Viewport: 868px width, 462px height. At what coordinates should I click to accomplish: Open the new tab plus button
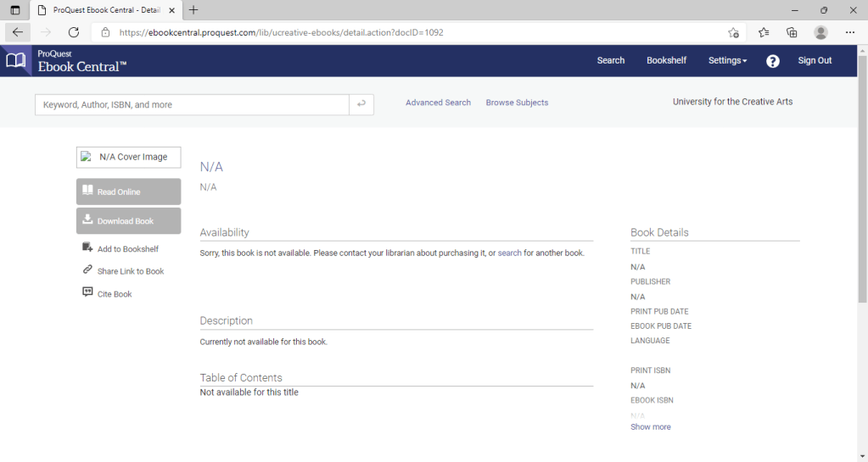tap(193, 10)
